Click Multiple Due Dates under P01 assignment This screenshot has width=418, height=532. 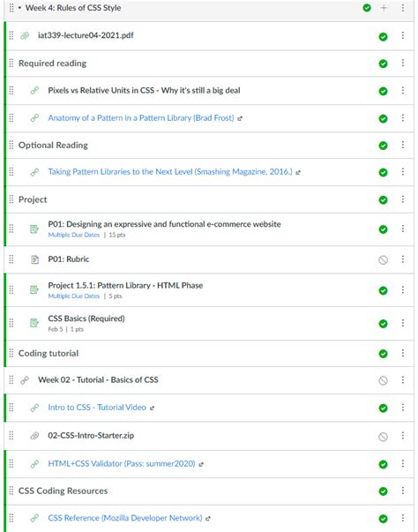click(x=73, y=235)
